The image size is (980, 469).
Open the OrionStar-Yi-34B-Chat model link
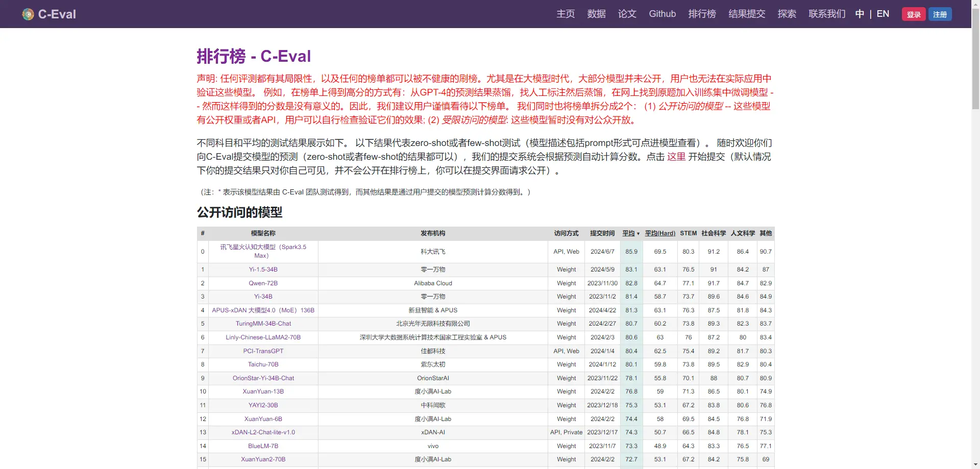tap(263, 378)
